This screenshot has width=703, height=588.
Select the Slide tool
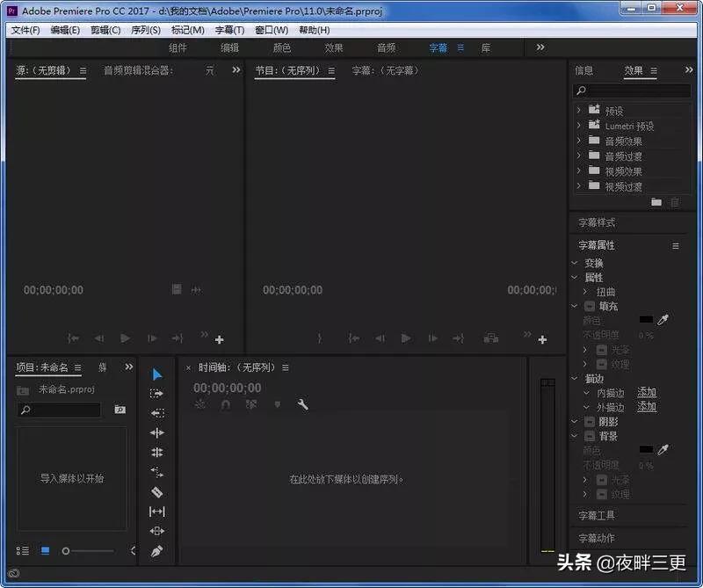pyautogui.click(x=157, y=531)
